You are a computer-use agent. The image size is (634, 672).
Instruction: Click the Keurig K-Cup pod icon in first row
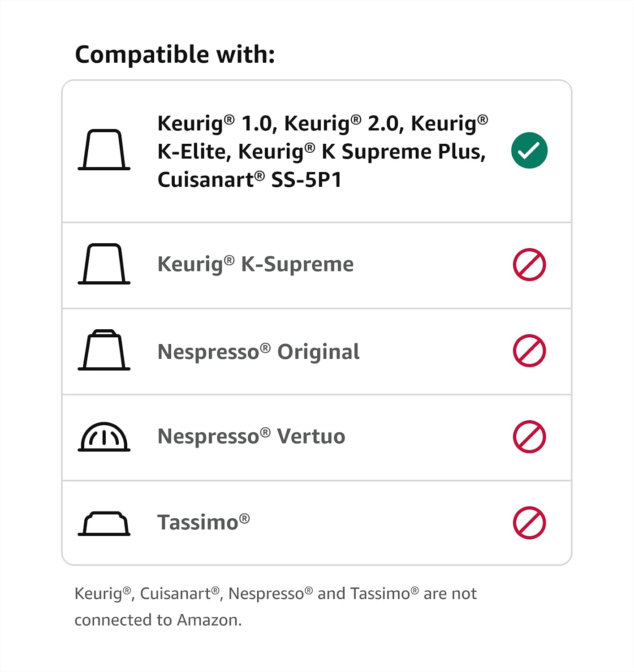[x=104, y=150]
